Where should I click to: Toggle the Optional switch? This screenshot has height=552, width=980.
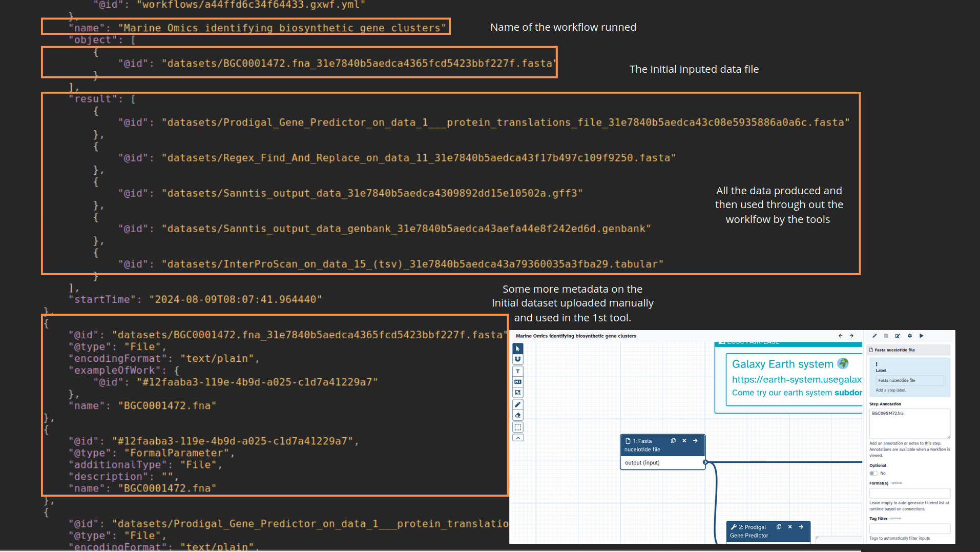coord(873,473)
